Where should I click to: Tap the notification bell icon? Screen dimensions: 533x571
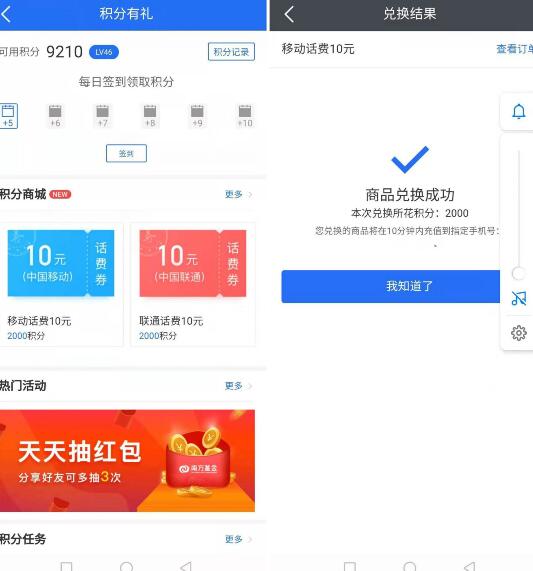[518, 111]
